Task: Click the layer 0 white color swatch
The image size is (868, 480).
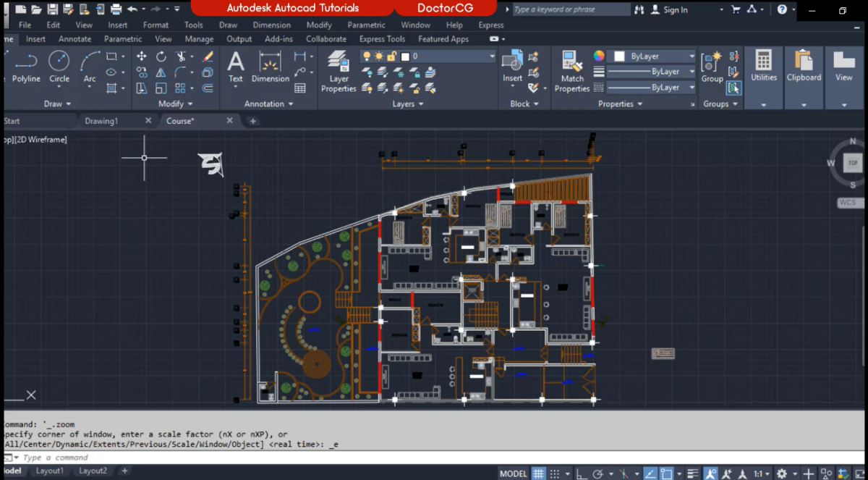Action: click(405, 56)
